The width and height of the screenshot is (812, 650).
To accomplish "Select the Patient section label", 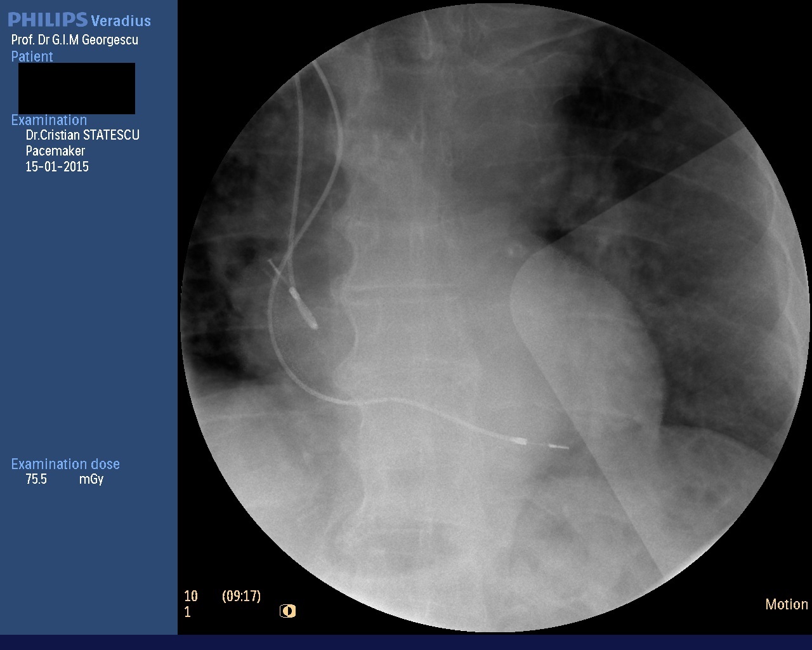I will pyautogui.click(x=32, y=56).
